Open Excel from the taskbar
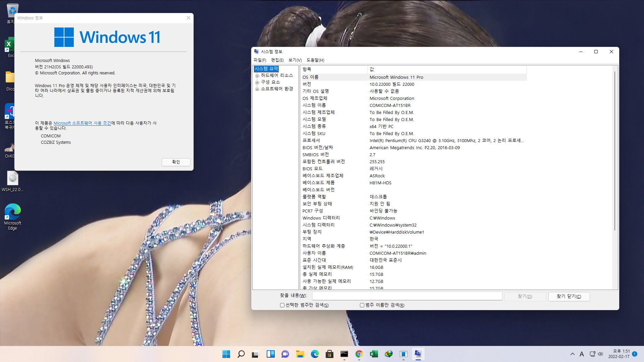The image size is (644, 362). click(x=374, y=354)
